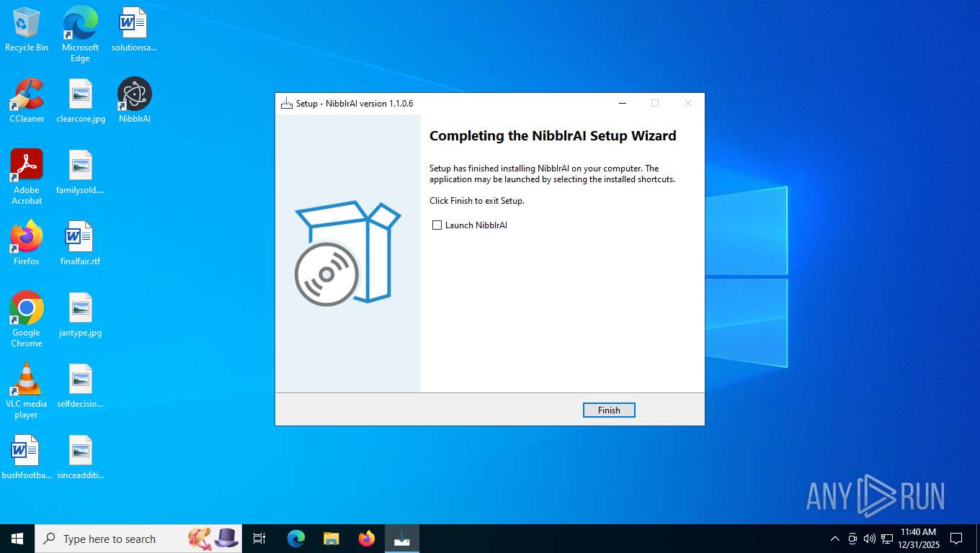This screenshot has width=980, height=553.
Task: Select the CCleaner desktop shortcut
Action: pos(27,101)
